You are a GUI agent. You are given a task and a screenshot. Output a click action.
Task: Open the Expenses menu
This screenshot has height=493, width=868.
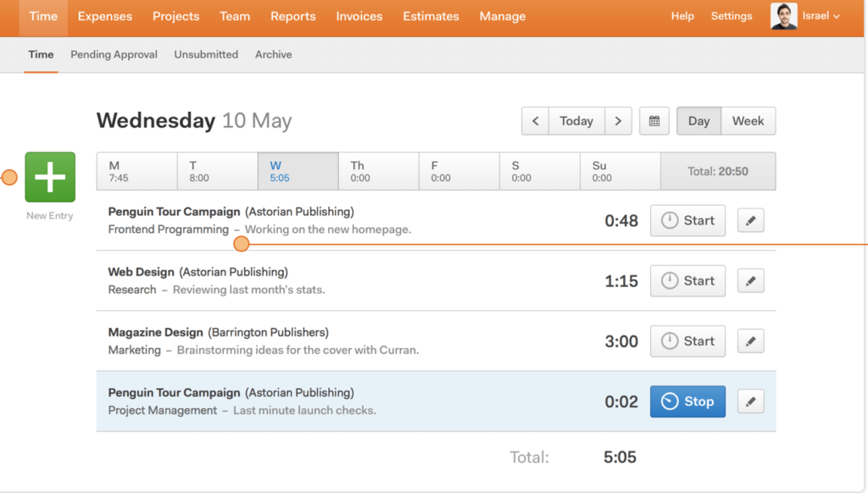[104, 17]
